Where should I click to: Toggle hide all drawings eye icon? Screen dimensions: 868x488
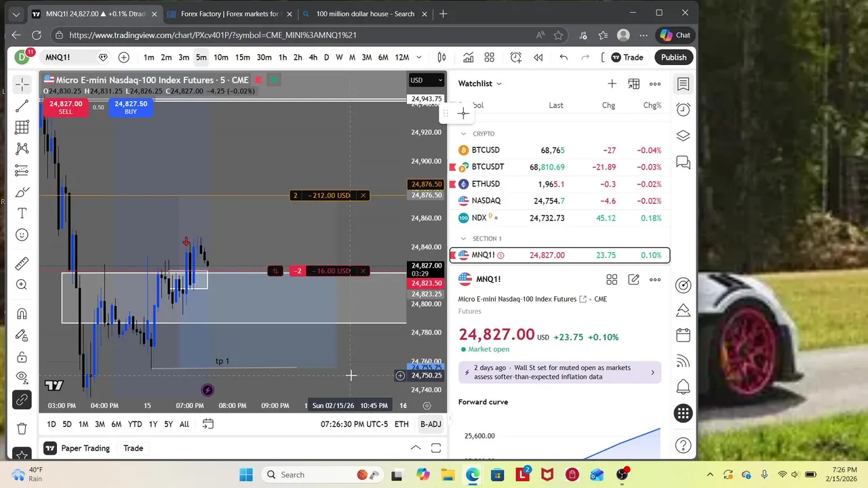(x=22, y=376)
